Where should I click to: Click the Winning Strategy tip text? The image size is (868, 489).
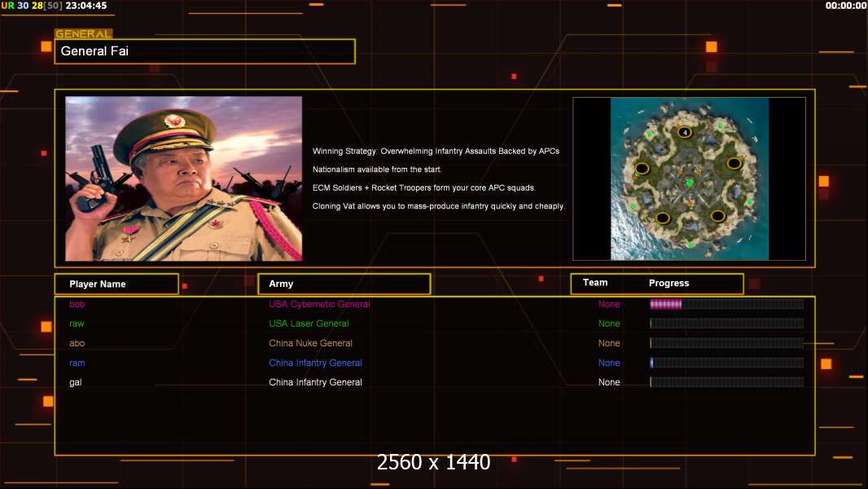click(436, 151)
